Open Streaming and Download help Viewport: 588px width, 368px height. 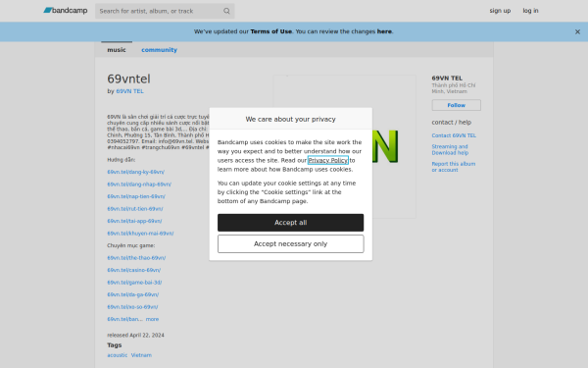[x=450, y=149]
